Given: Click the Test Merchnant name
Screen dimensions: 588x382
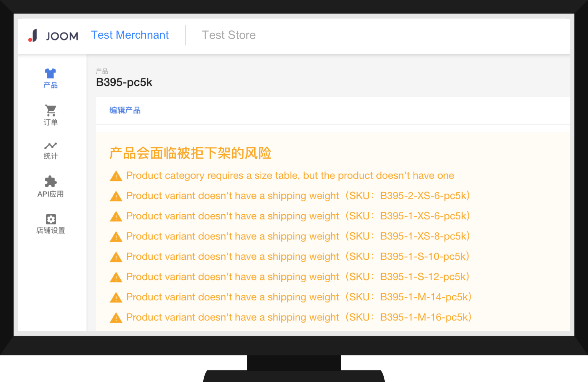Looking at the screenshot, I should tap(130, 35).
